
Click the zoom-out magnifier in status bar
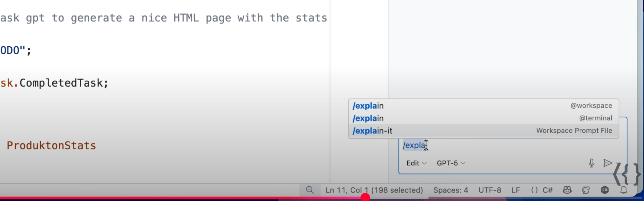pyautogui.click(x=310, y=190)
